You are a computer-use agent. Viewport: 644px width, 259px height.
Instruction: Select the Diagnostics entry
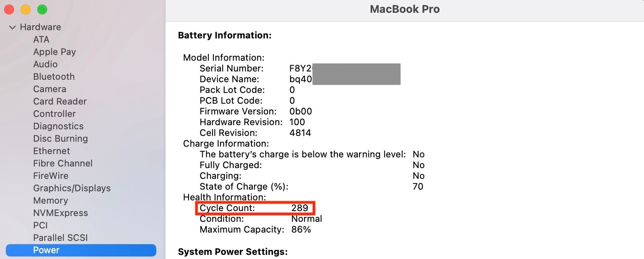(x=58, y=126)
